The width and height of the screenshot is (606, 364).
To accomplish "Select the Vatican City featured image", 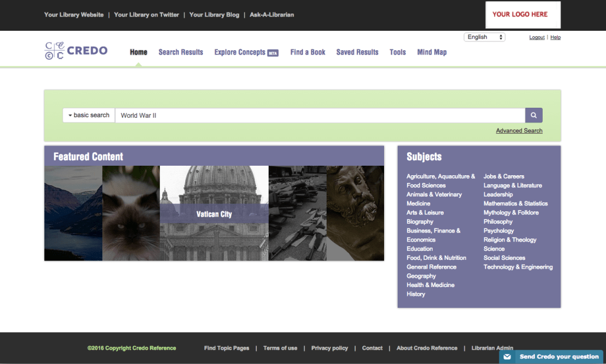I will [x=214, y=214].
